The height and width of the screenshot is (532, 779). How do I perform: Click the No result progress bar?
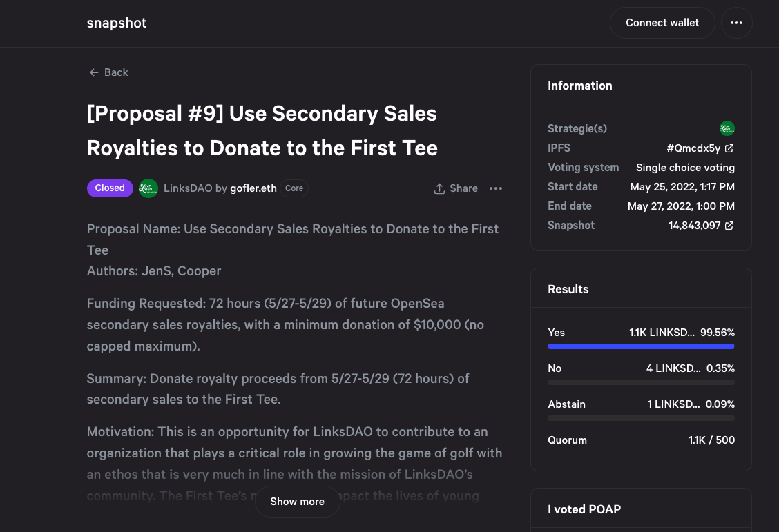click(640, 382)
